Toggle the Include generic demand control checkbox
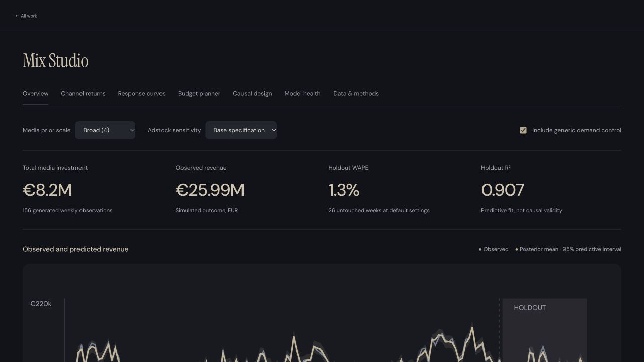 tap(523, 130)
